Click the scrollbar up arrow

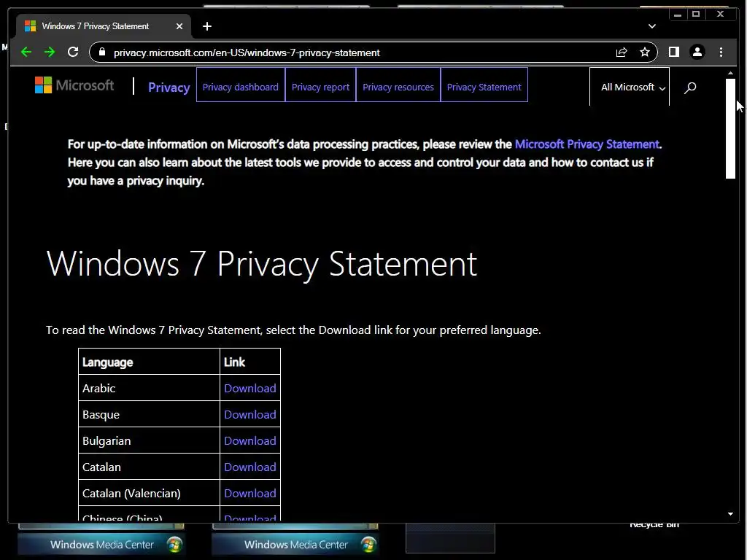click(x=730, y=73)
